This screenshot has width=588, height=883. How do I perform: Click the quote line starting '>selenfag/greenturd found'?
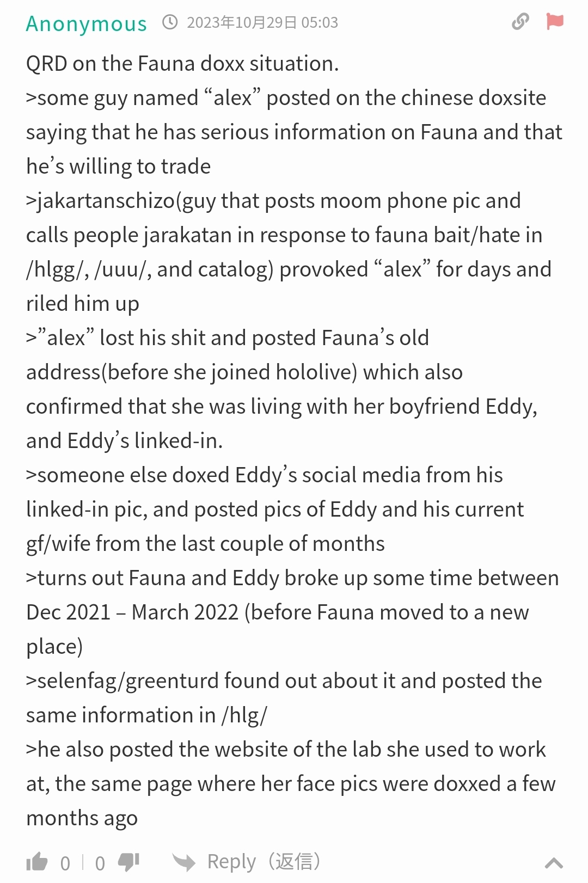tap(284, 681)
